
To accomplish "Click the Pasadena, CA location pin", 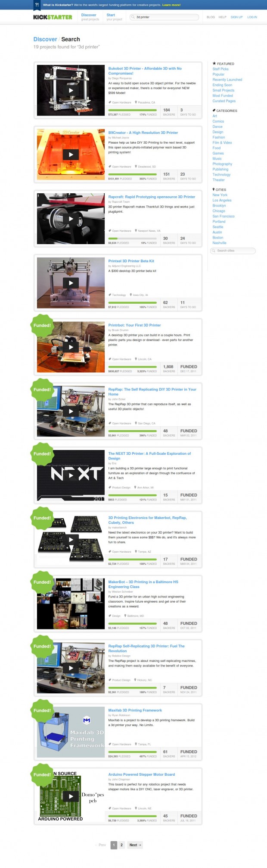I will (145, 103).
